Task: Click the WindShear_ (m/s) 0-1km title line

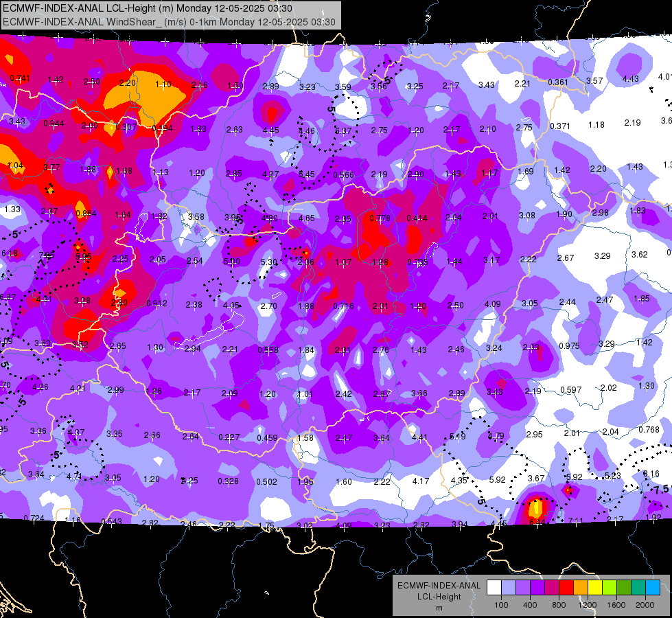Action: coord(169,22)
